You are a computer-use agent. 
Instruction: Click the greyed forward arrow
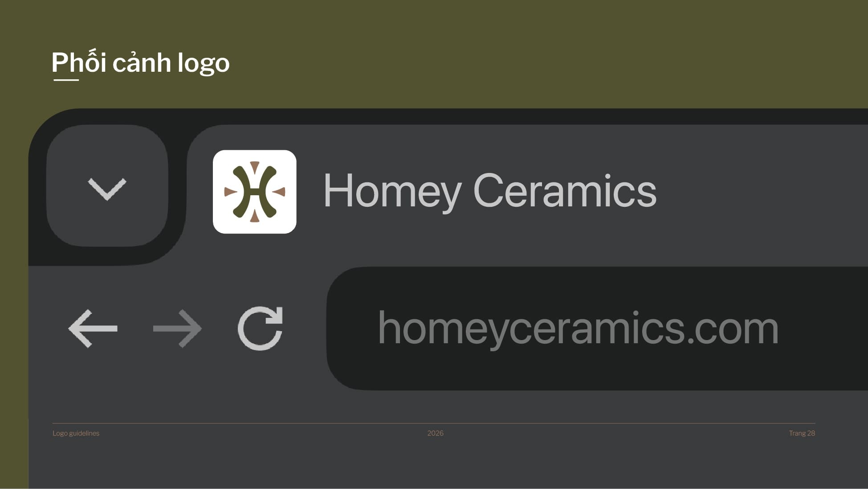pyautogui.click(x=177, y=329)
